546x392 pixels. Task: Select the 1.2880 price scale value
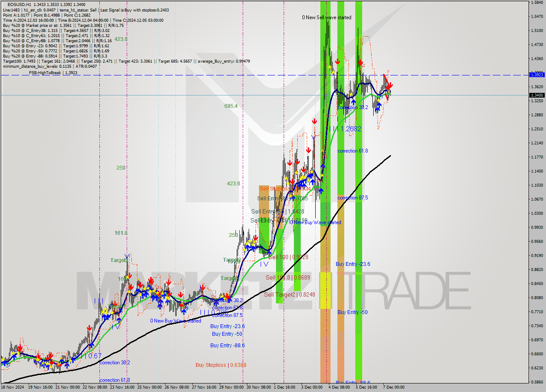click(x=537, y=115)
